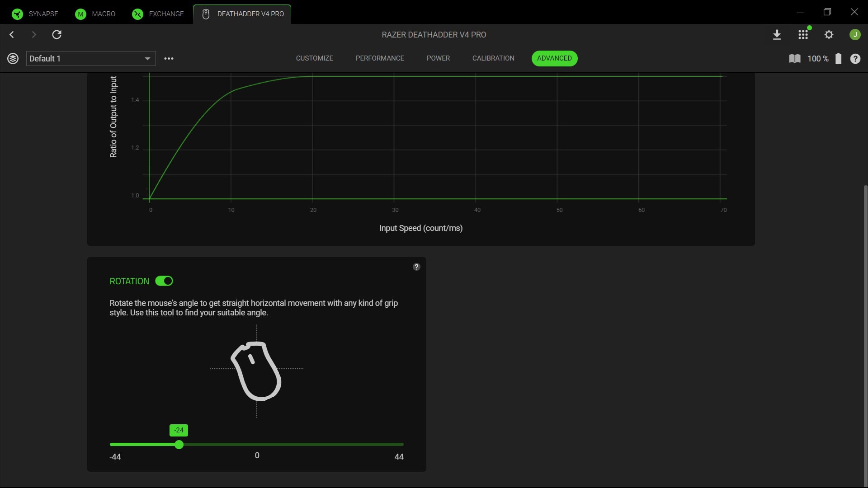The image size is (868, 488).
Task: Open the user guide book icon
Action: (794, 59)
